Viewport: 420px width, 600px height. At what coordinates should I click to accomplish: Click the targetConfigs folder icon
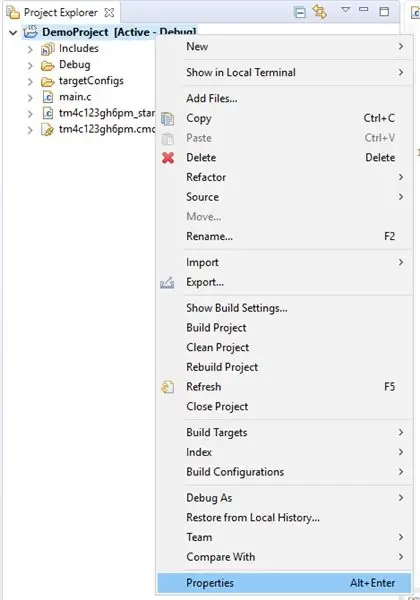(x=47, y=82)
